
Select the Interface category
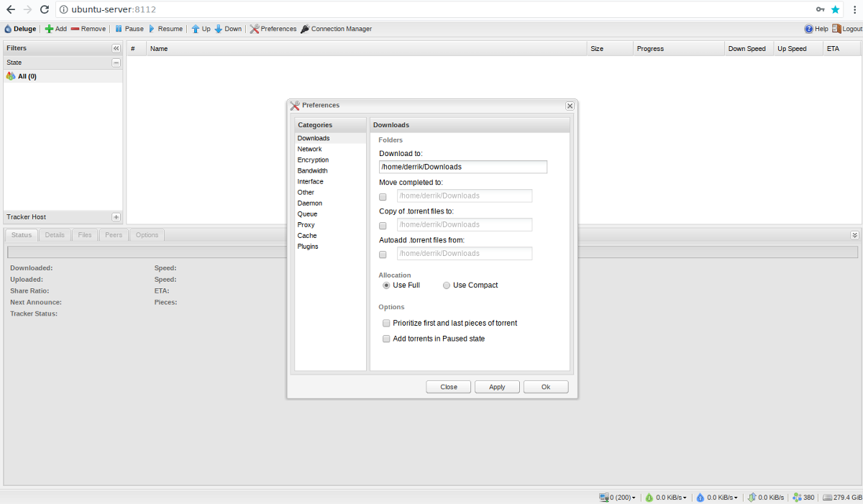coord(330,181)
